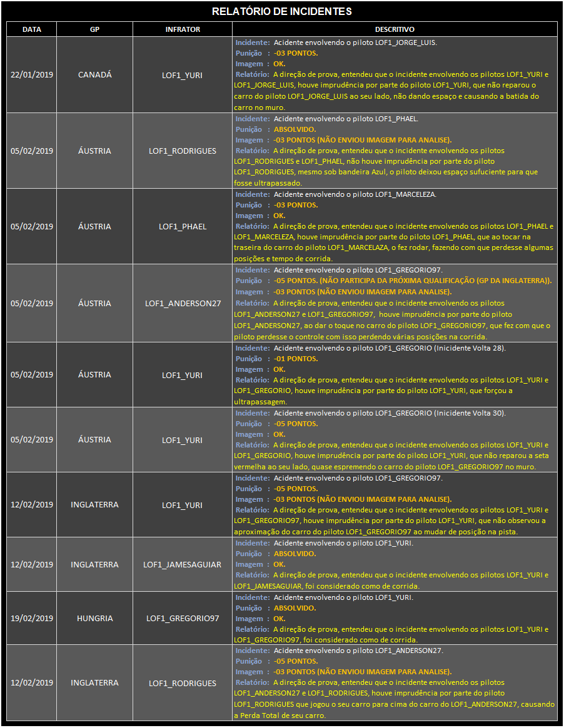Click the LOF1_ANDERSON27 infrator cell
564x728 pixels.
tap(183, 303)
